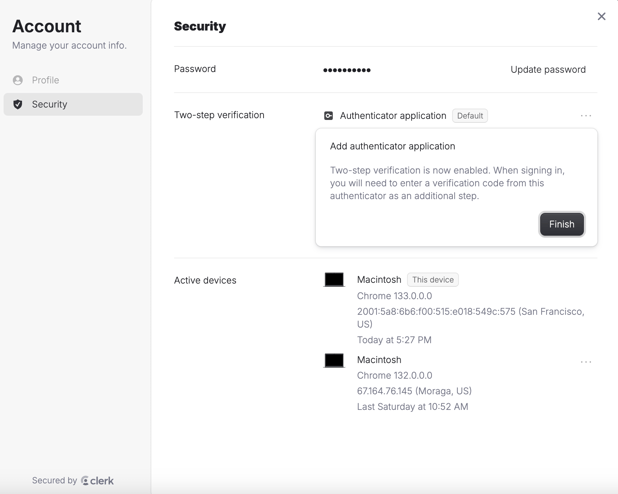Open authenticator application options menu
Viewport: 618px width, 494px height.
click(586, 116)
